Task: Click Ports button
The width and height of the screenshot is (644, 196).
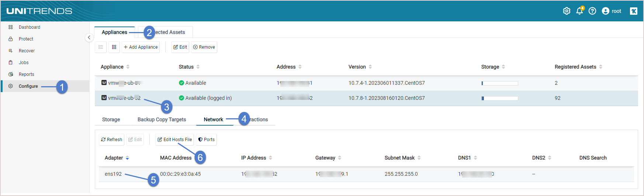Action: coord(206,140)
